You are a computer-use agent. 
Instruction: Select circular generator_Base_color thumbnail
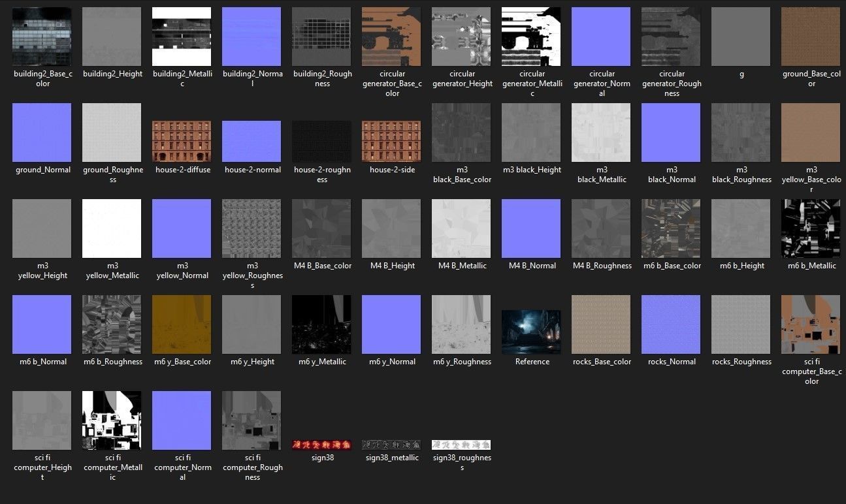point(391,37)
